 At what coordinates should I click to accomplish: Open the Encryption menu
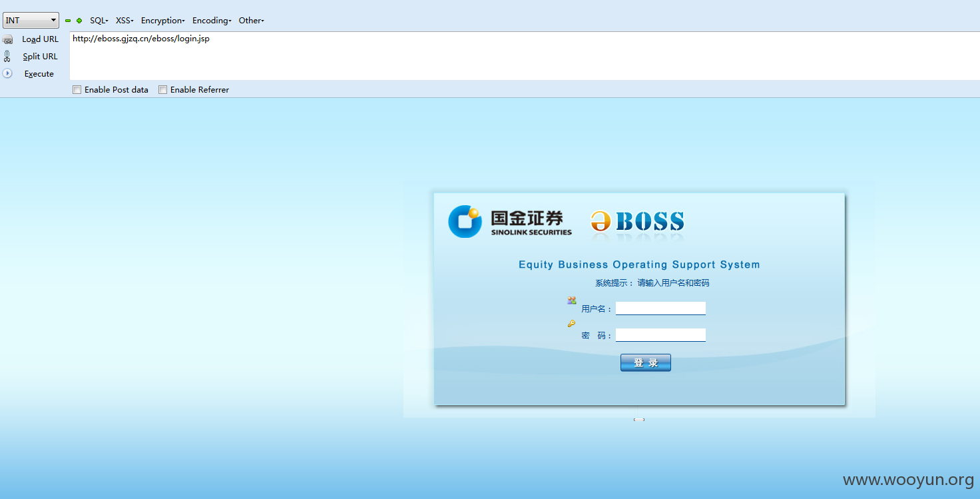[x=163, y=21]
